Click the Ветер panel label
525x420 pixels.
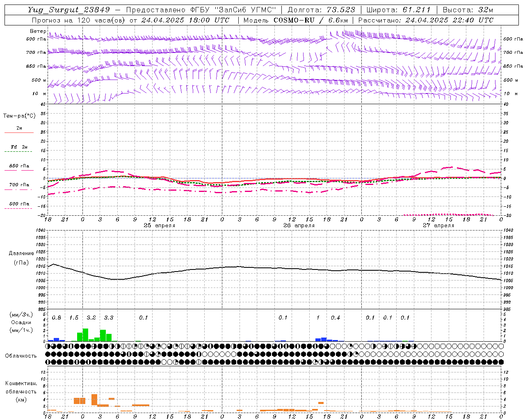point(38,31)
